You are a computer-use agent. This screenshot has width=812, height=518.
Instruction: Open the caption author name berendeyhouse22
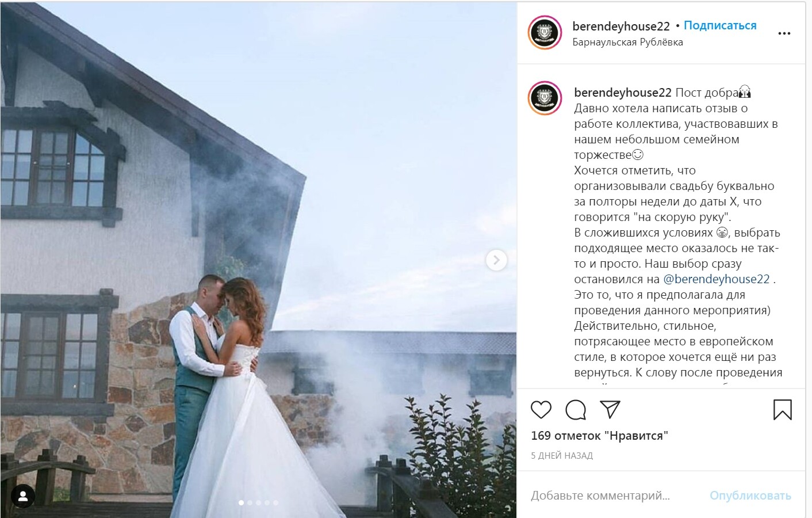[623, 92]
